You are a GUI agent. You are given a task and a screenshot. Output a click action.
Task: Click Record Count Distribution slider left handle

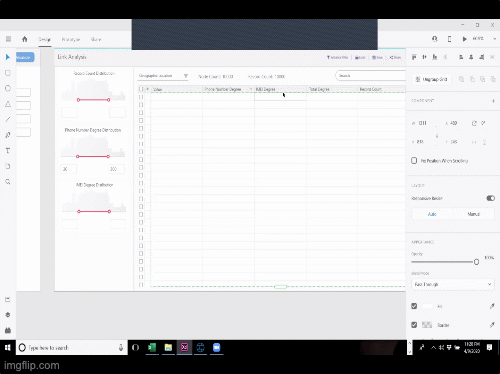click(78, 100)
